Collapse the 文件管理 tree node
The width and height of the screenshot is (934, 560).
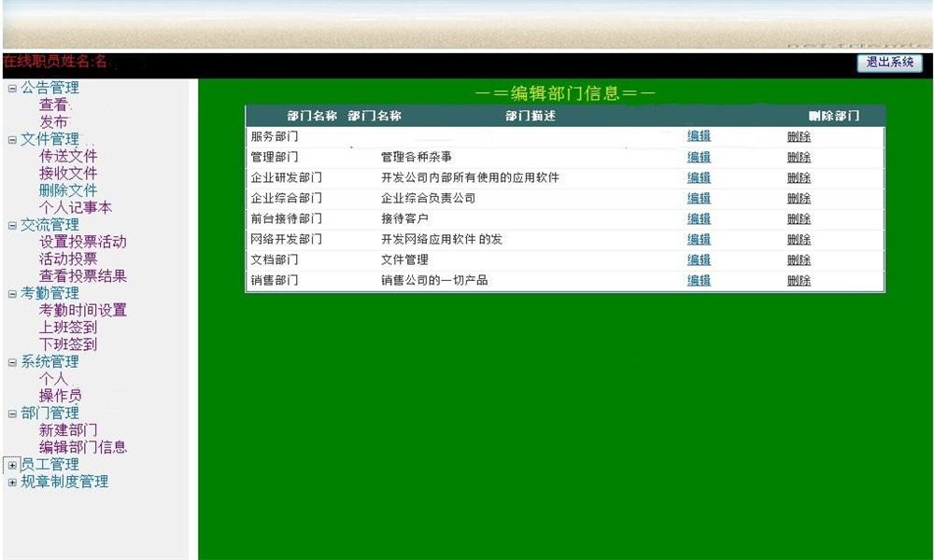click(12, 140)
